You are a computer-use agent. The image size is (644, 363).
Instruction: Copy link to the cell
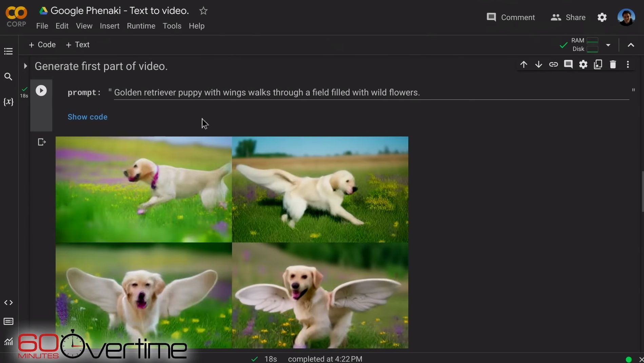point(553,65)
